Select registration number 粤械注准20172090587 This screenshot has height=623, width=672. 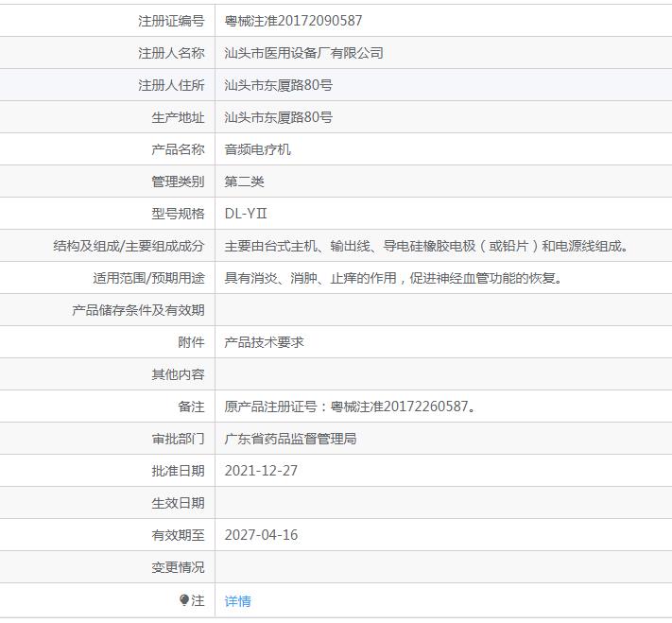pyautogui.click(x=293, y=21)
